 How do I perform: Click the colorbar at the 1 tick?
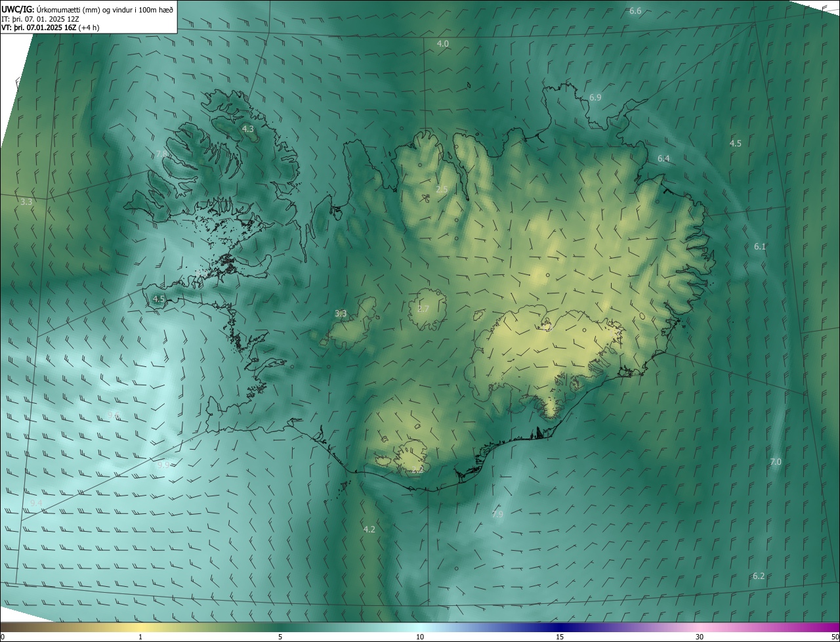pos(140,637)
